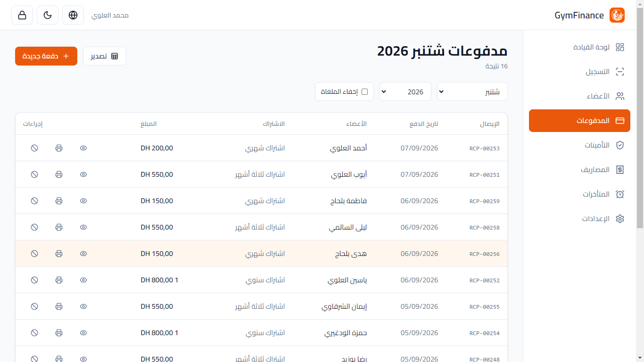Open the year dropdown showing 2026

(405, 91)
